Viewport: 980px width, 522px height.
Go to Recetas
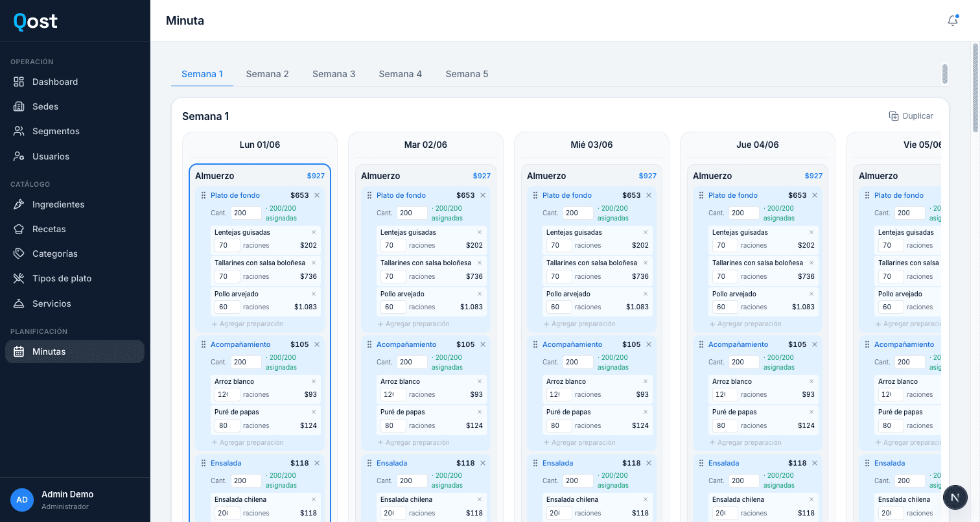point(75,229)
